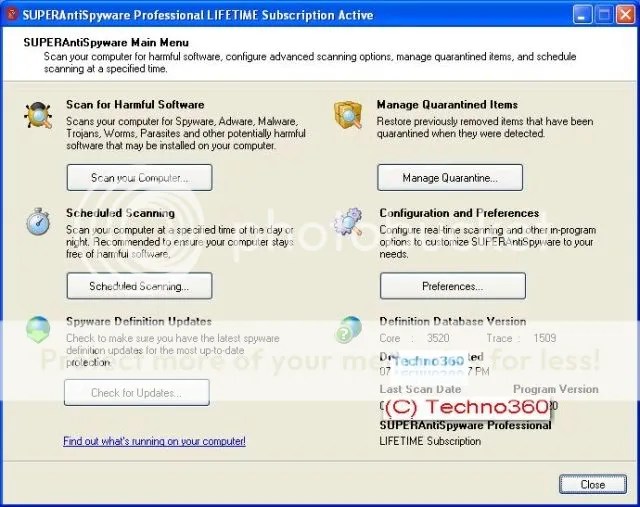Screen dimensions: 640x507
Task: Click the Manage Quarantined Items box icon
Action: pos(348,115)
